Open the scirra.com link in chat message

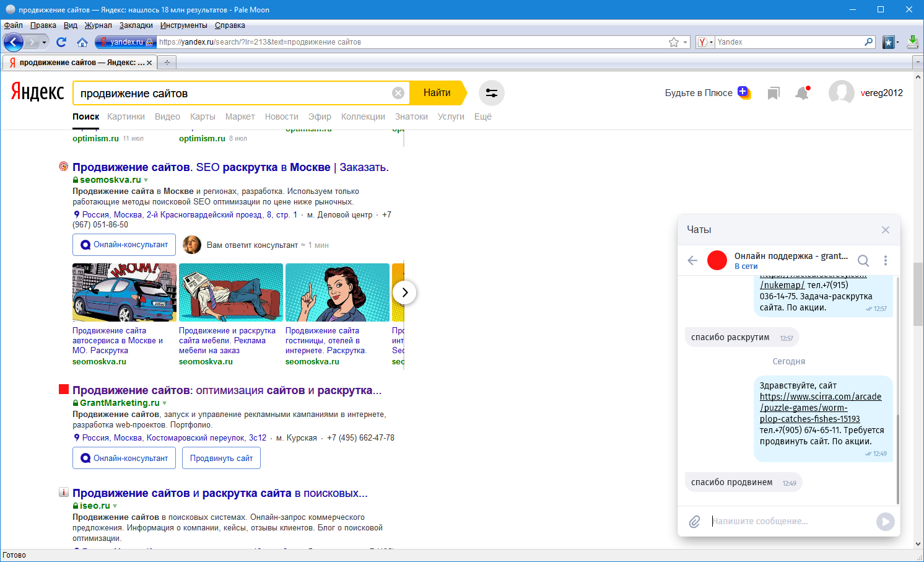point(821,408)
